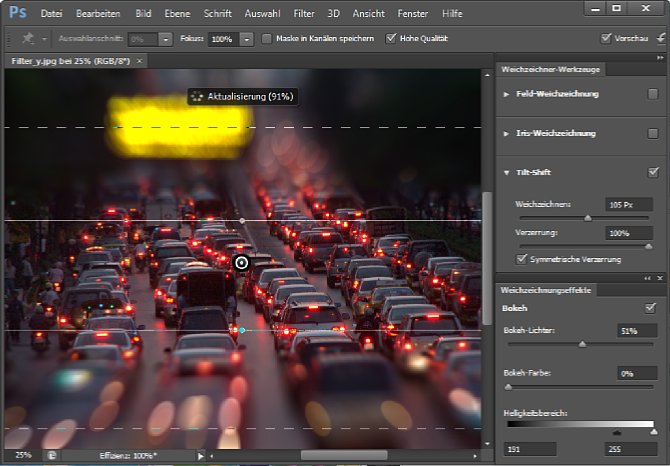
Task: Open the Fokus percentage dropdown arrow
Action: coord(246,39)
